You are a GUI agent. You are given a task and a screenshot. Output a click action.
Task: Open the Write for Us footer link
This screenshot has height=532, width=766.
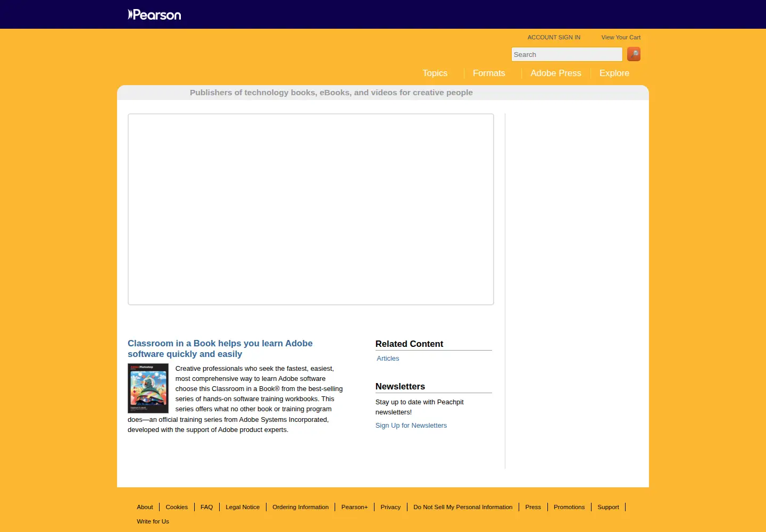pyautogui.click(x=153, y=521)
